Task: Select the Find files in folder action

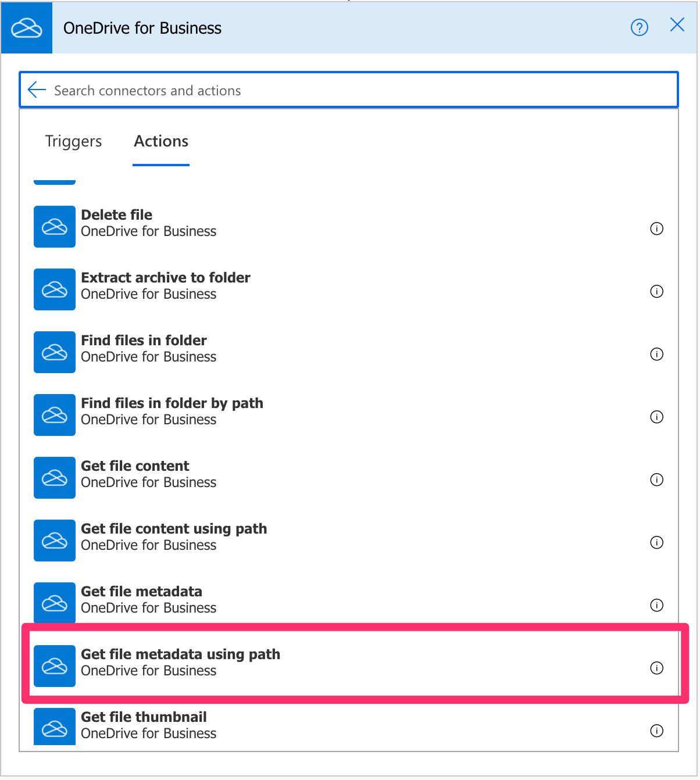Action: click(x=233, y=348)
